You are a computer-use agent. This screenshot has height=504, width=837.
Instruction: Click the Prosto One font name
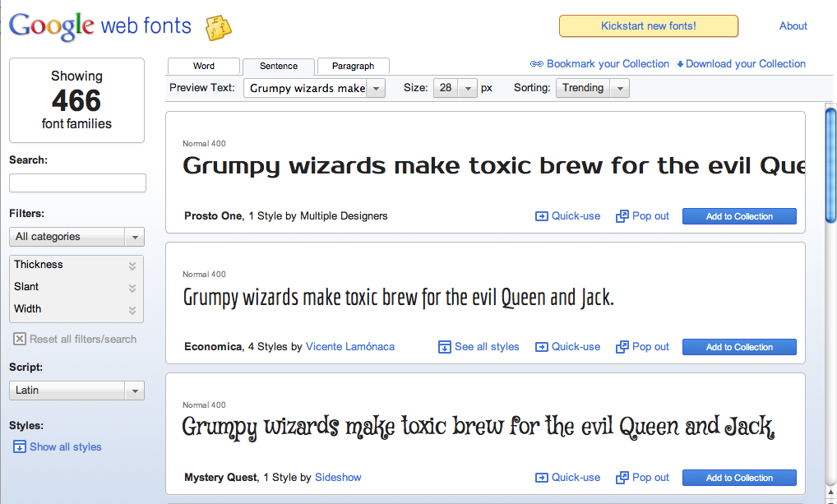[x=213, y=216]
